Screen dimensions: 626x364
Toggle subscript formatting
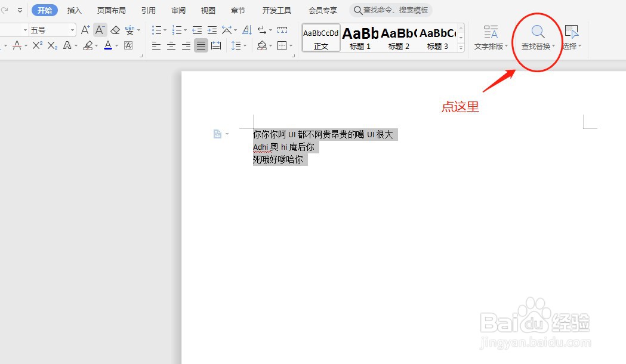53,45
